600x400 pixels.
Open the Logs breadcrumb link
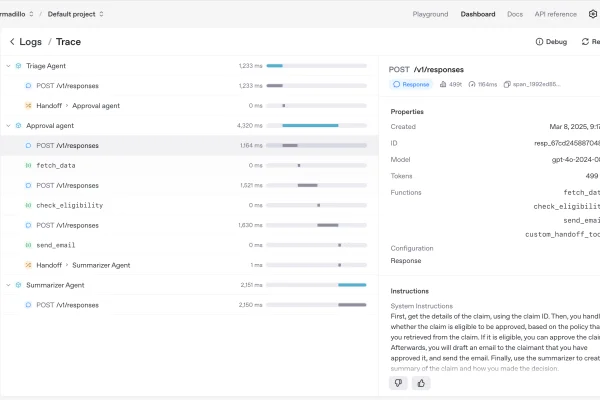click(x=31, y=42)
